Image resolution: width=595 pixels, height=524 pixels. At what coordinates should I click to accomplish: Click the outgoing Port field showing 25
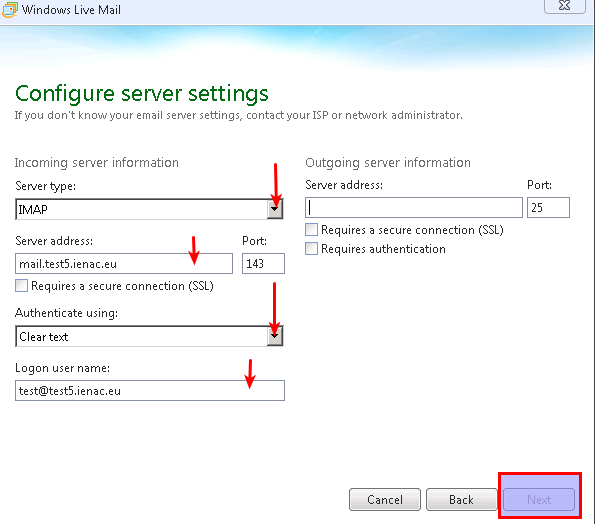coord(548,208)
